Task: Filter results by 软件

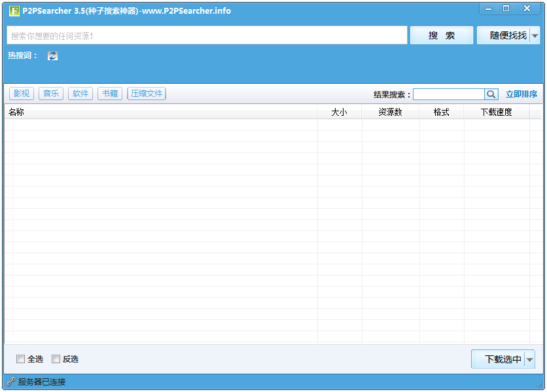Action: point(80,94)
